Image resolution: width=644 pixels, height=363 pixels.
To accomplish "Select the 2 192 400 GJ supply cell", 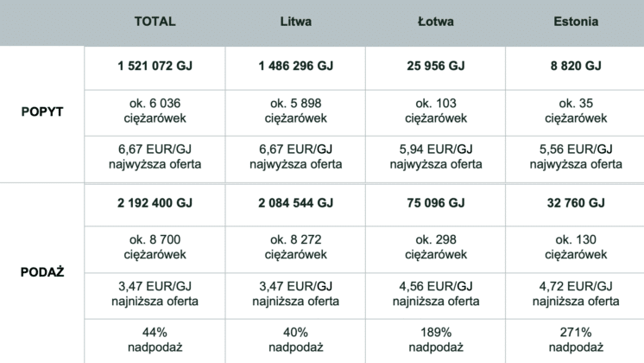I will pyautogui.click(x=155, y=205).
